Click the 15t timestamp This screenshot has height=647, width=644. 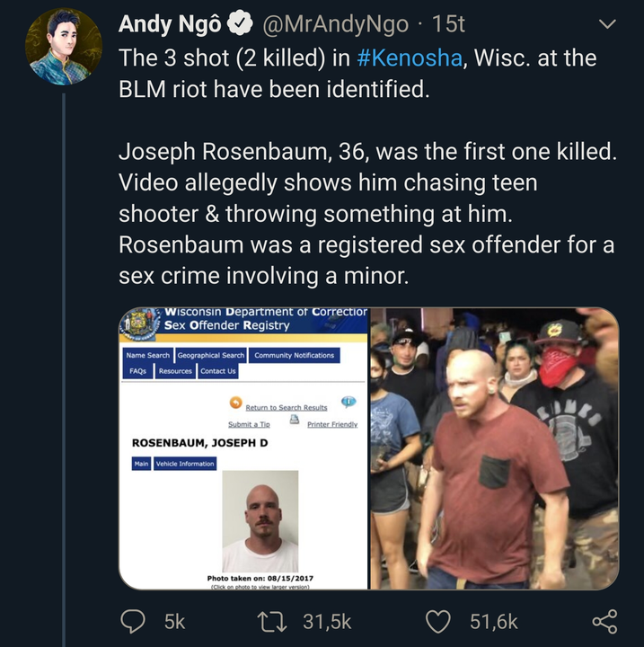[448, 24]
